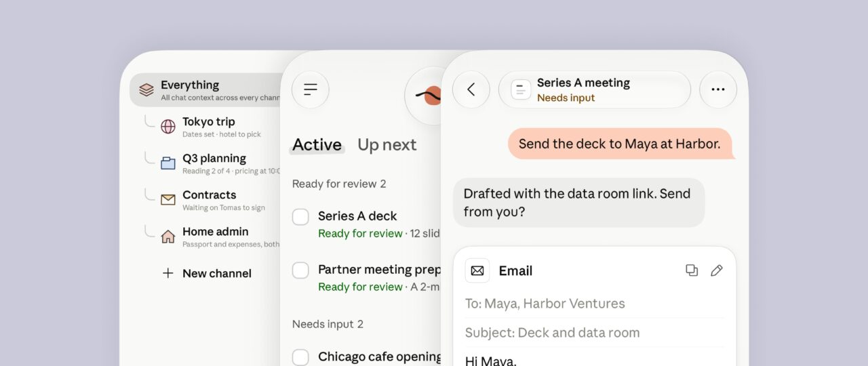This screenshot has height=366, width=868.
Task: Open the Q3 planning channel
Action: point(220,163)
